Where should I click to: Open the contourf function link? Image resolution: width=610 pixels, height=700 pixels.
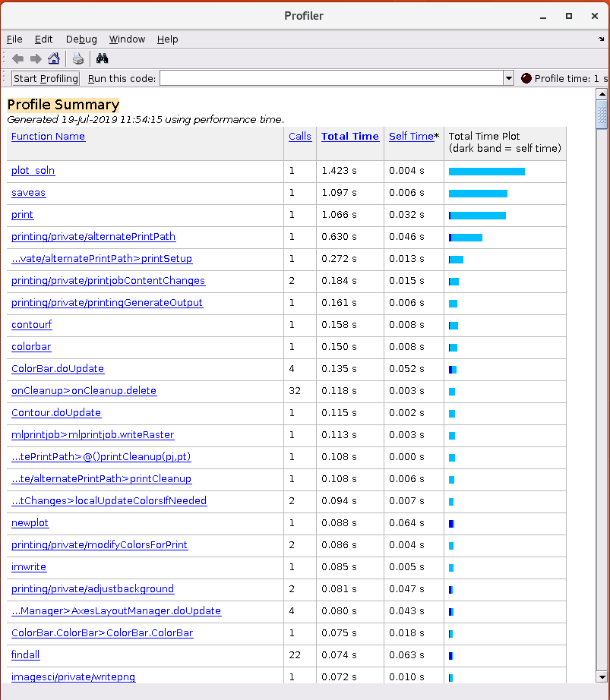tap(32, 324)
